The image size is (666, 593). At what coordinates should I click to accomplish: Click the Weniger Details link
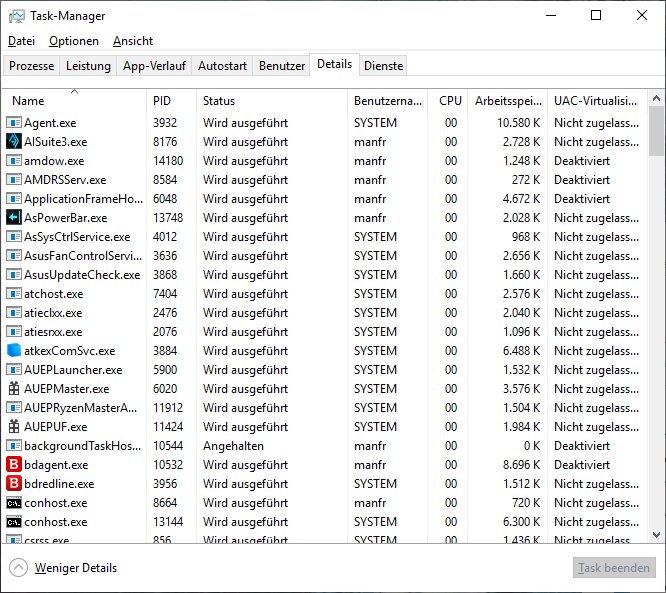coord(76,568)
